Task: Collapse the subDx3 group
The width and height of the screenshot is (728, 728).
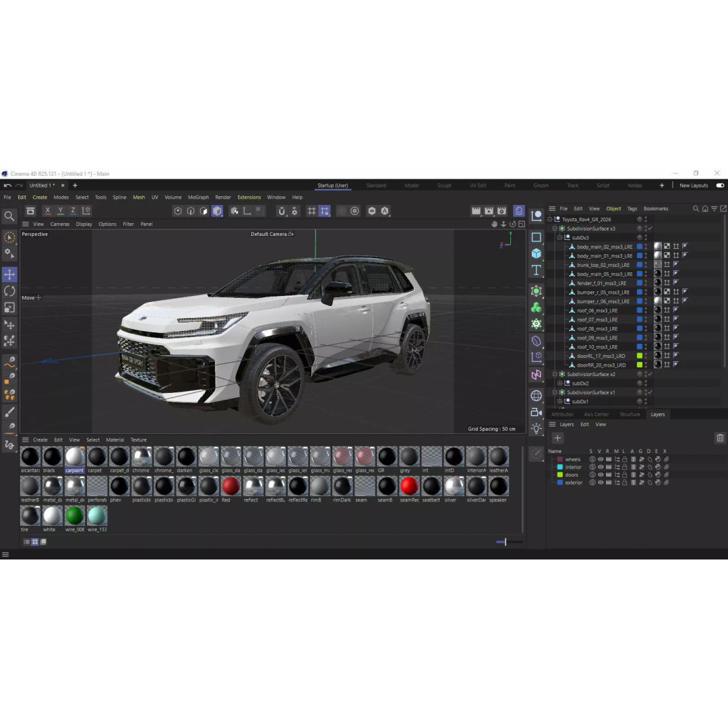Action: pyautogui.click(x=560, y=237)
